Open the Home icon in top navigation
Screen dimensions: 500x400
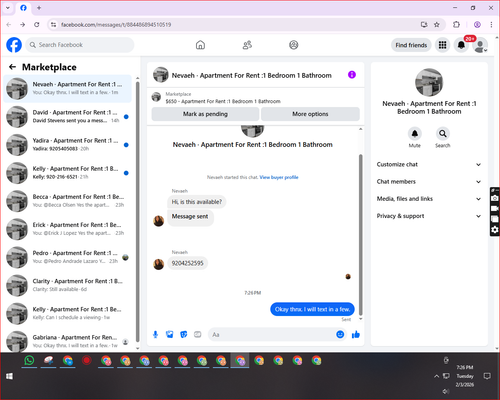pyautogui.click(x=200, y=45)
